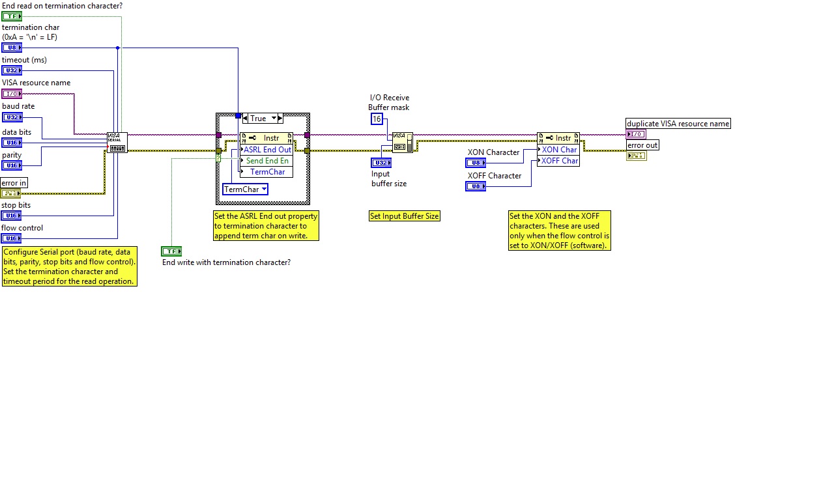Select the VISA resource name I/O terminal
The height and width of the screenshot is (504, 834).
click(x=12, y=94)
